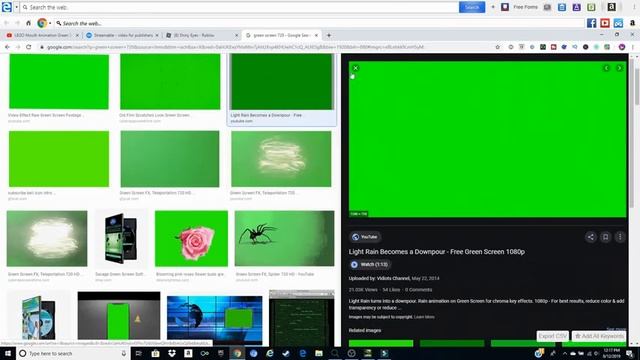Viewport: 640px width, 360px height.
Task: Open Dropbox from the taskbar
Action: pos(171,353)
